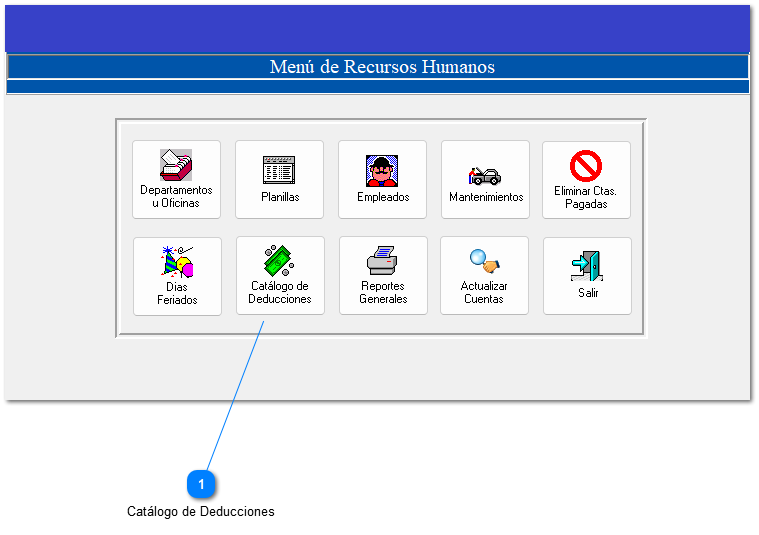The height and width of the screenshot is (535, 759).
Task: Click the blue numbered callout marker 1
Action: (201, 484)
